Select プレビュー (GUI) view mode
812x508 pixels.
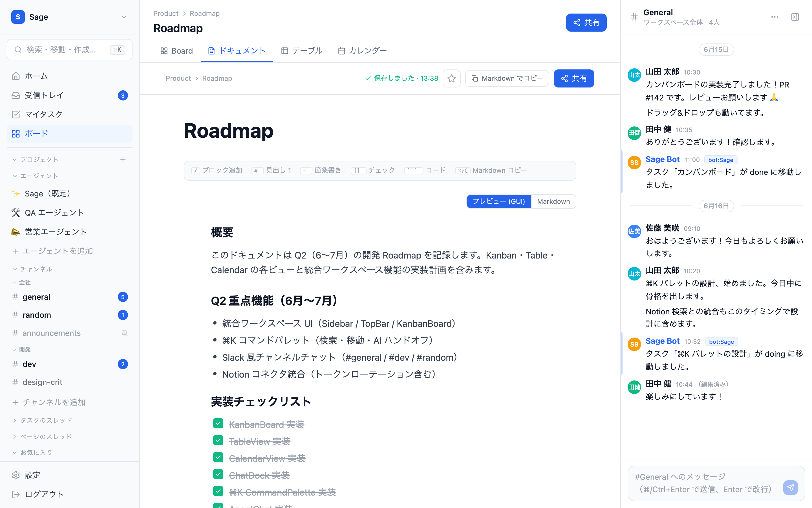point(499,201)
